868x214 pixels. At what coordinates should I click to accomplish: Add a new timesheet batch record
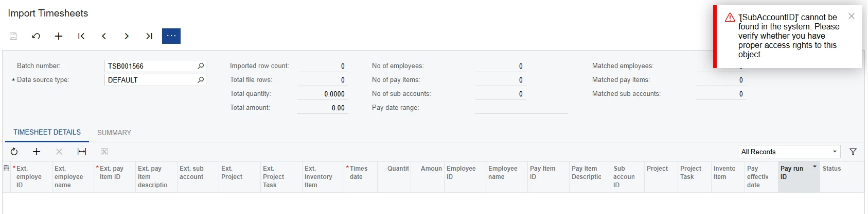[59, 36]
